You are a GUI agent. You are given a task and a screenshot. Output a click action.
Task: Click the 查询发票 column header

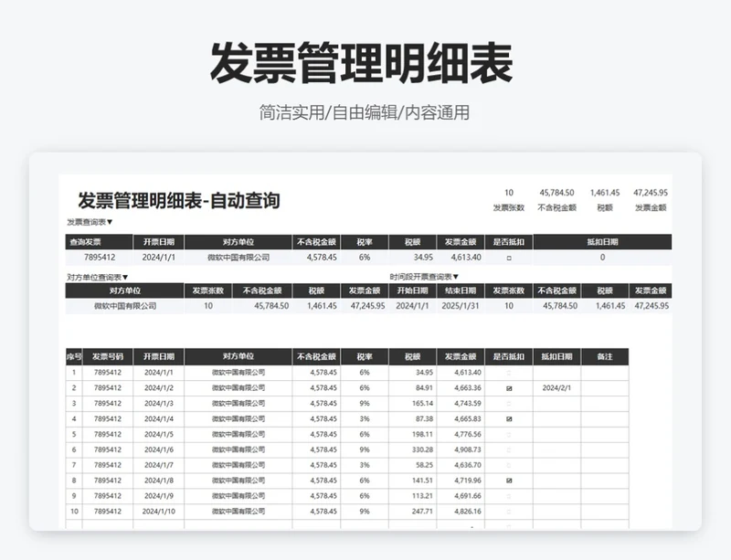pos(100,242)
